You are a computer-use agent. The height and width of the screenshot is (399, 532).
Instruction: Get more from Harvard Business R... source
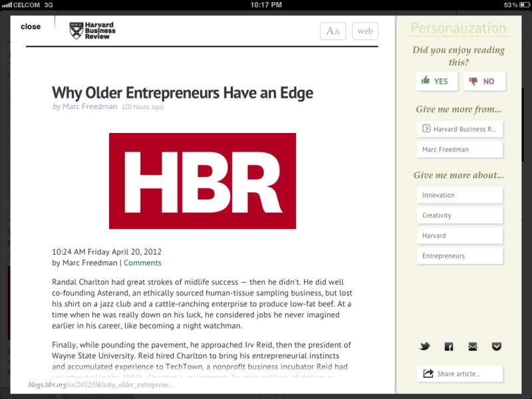[x=460, y=129]
